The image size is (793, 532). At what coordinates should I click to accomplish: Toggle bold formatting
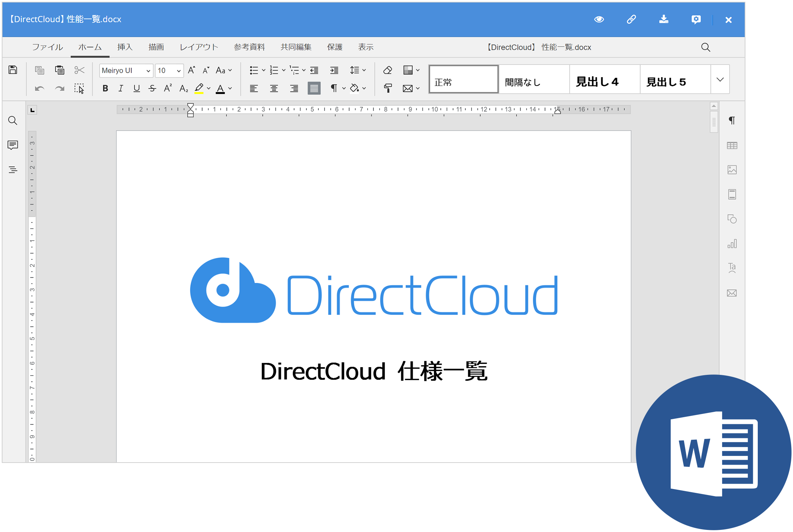[105, 88]
